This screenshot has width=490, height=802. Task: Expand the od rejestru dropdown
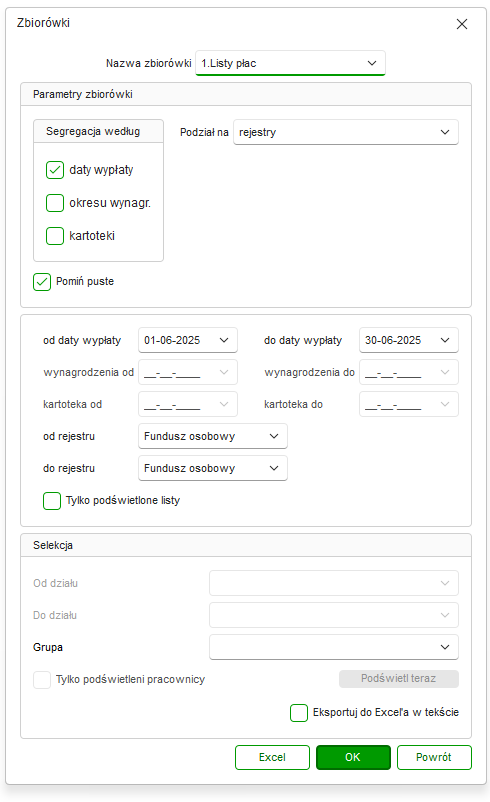[x=213, y=436]
